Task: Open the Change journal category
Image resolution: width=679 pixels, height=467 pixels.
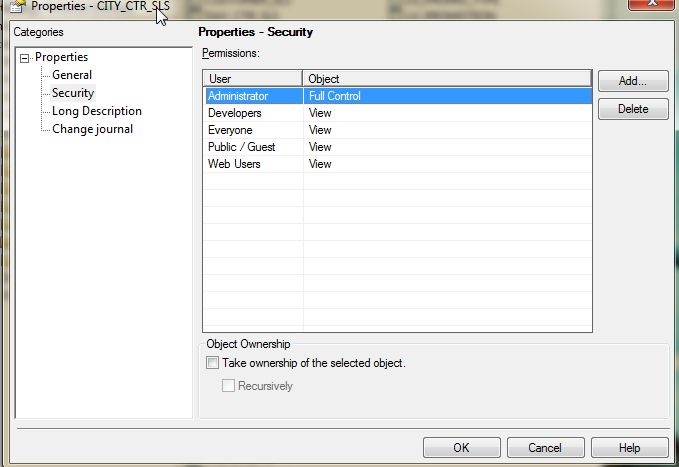Action: coord(92,129)
